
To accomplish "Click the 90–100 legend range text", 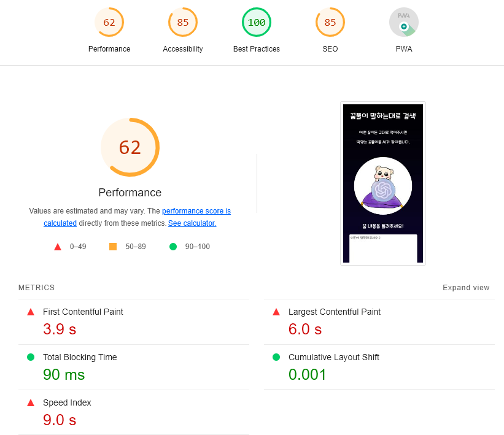I will (x=197, y=247).
